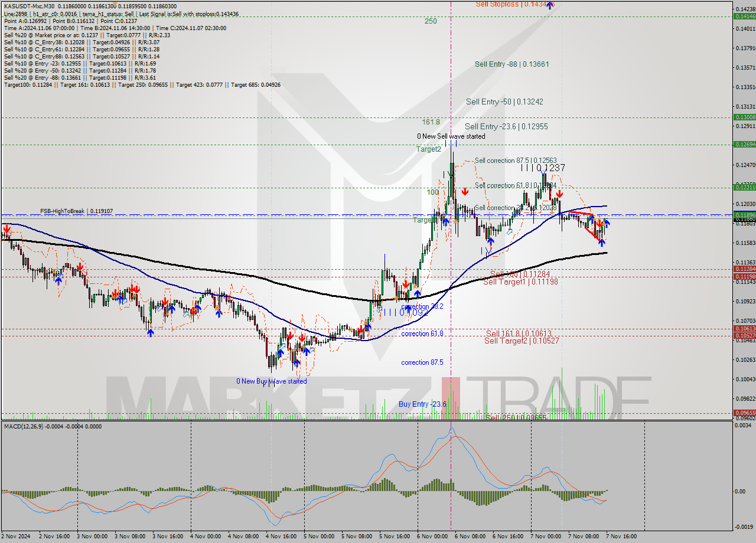Click the 'FSB-HighToBreak | 0.119107' label

coord(76,211)
